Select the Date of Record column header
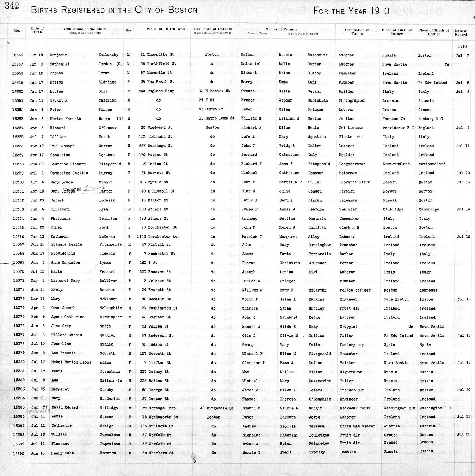 coord(461,32)
